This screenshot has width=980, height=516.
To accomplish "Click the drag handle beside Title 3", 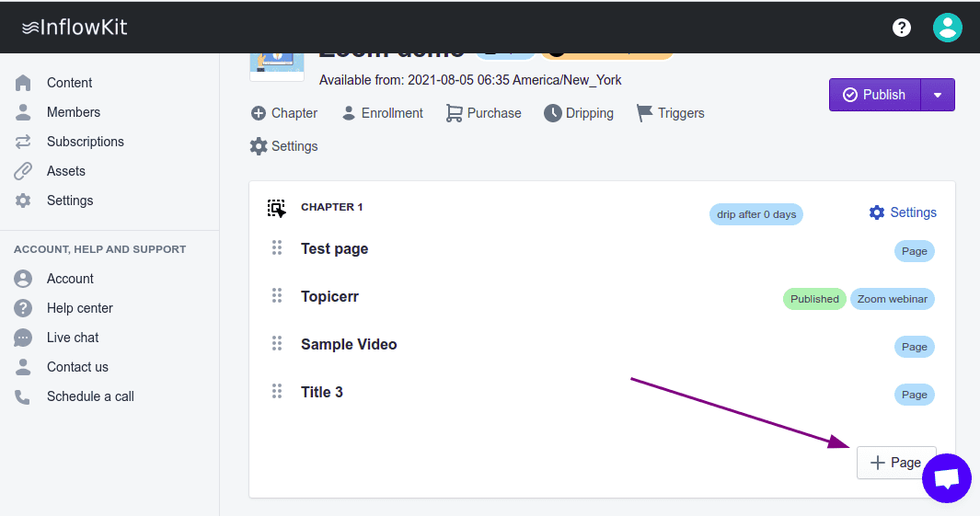I will [x=276, y=392].
